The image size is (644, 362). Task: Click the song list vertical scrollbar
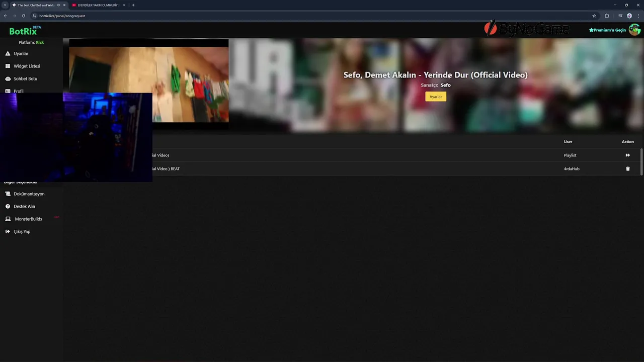(x=641, y=161)
